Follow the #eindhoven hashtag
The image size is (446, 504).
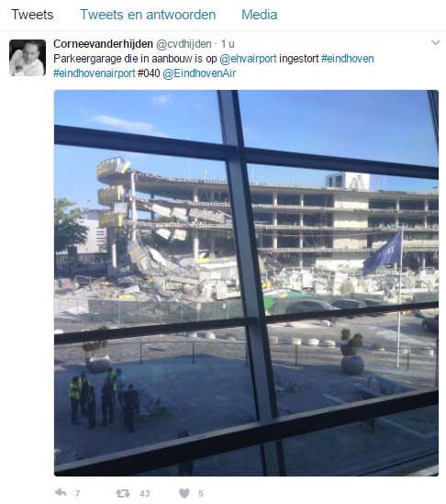click(348, 59)
